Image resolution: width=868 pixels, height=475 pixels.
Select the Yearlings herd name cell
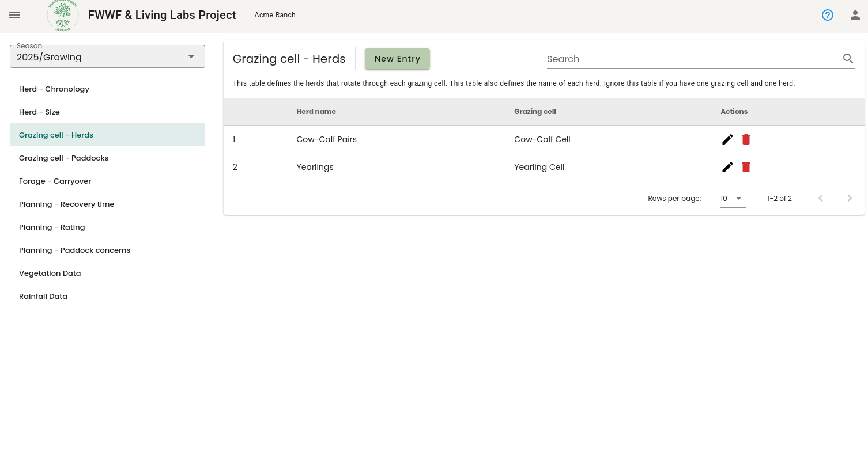pos(315,167)
